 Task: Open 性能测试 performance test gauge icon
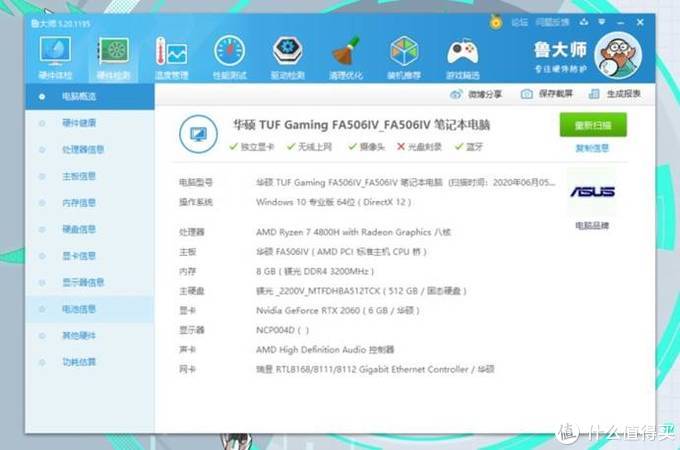coord(230,56)
